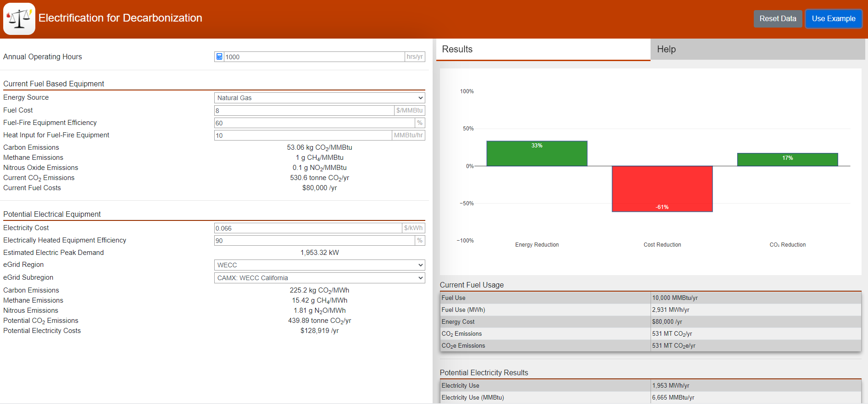The width and height of the screenshot is (868, 406).
Task: Click the '530.6 tonne CO2/yr' value
Action: [320, 178]
